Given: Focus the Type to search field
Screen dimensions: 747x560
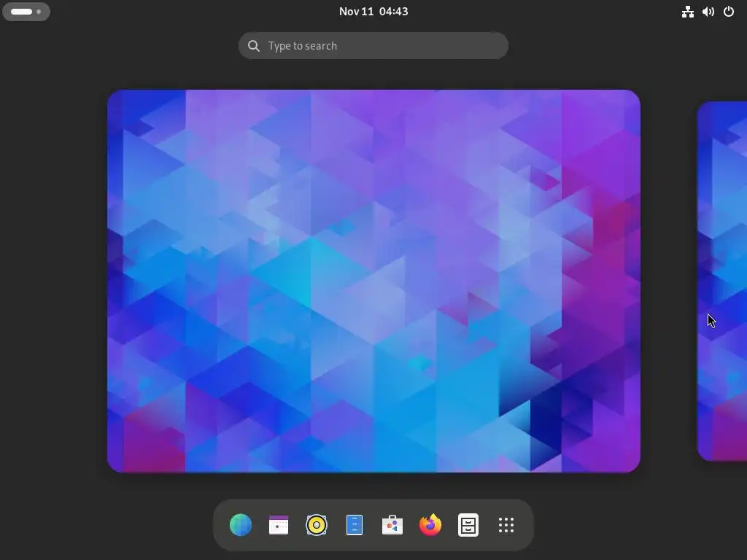Looking at the screenshot, I should pyautogui.click(x=373, y=46).
